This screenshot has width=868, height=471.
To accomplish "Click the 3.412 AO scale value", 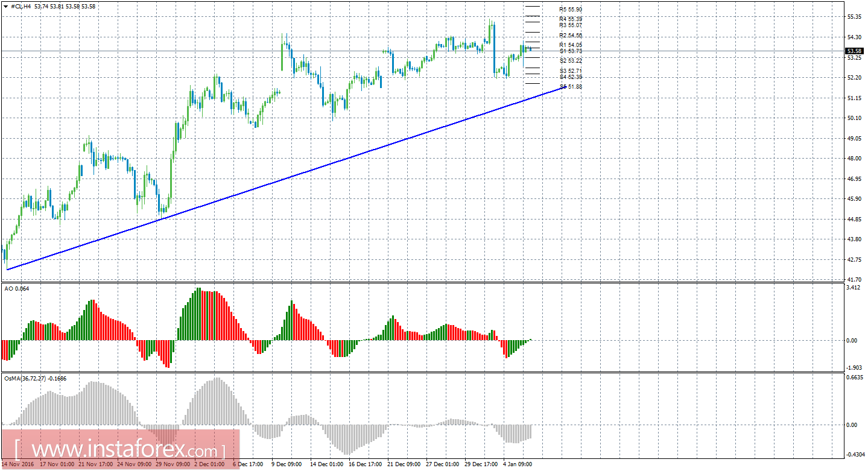I will point(854,288).
